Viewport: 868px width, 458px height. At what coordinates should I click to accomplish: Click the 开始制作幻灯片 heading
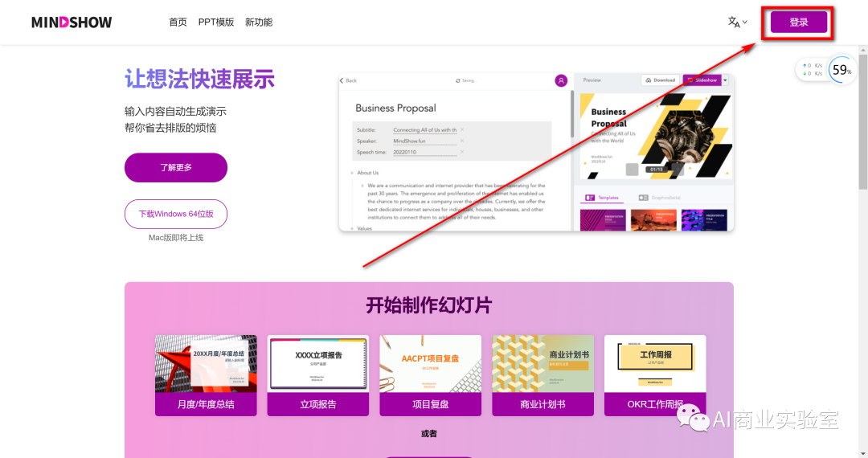(x=429, y=305)
